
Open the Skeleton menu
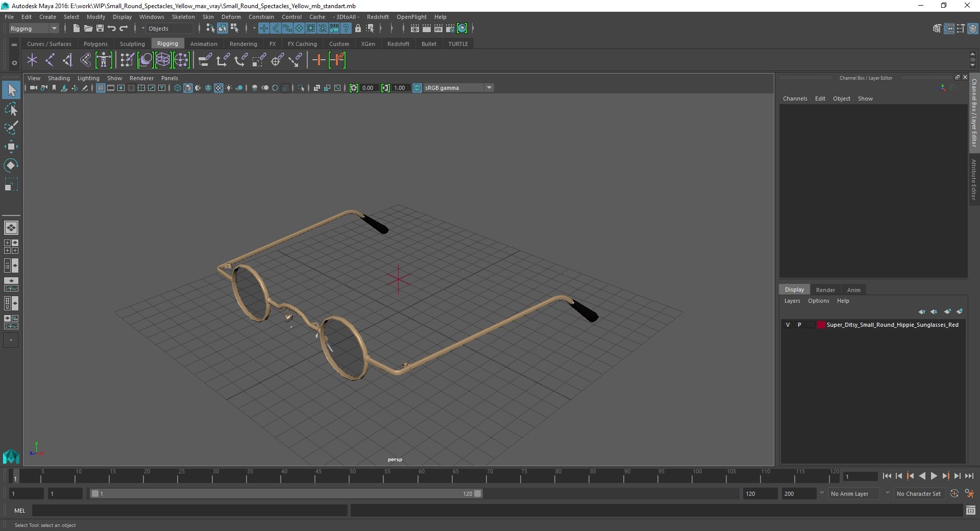(x=183, y=17)
